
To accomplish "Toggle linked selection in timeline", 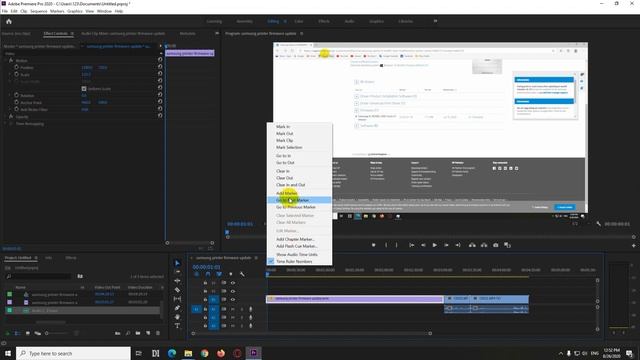I will coord(219,274).
